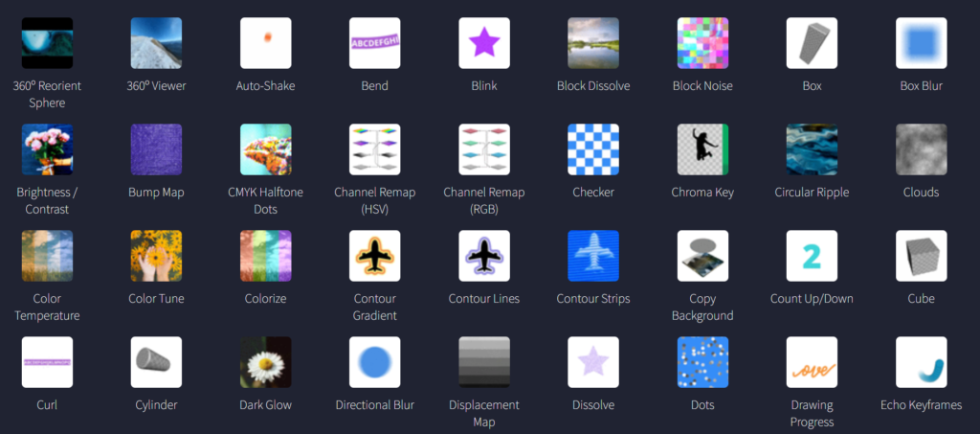The width and height of the screenshot is (980, 434).
Task: Choose the Directional Blur effect icon
Action: (374, 362)
